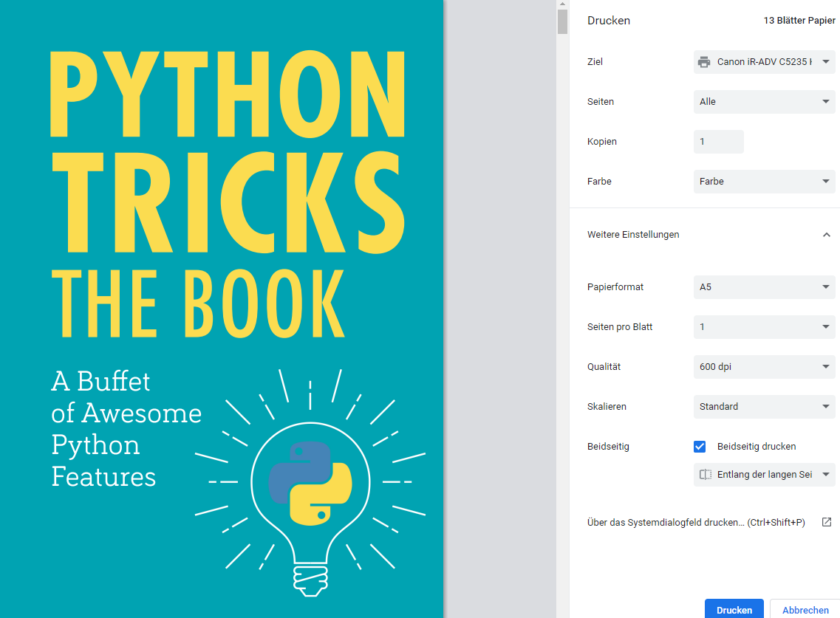Click the Ziel label
Image resolution: width=840 pixels, height=618 pixels.
coord(595,61)
